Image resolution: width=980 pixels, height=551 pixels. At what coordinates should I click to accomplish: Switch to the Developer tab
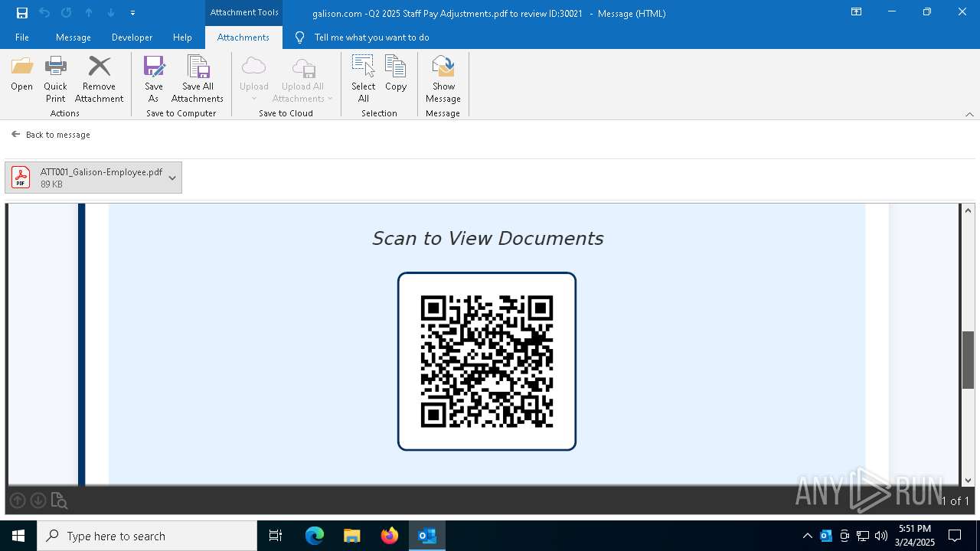point(132,37)
